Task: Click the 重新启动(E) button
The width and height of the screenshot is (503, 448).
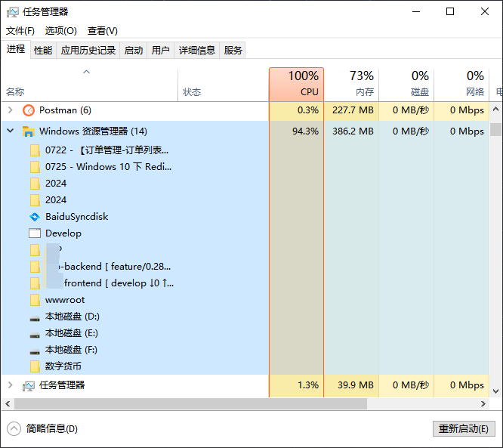Action: pyautogui.click(x=463, y=428)
